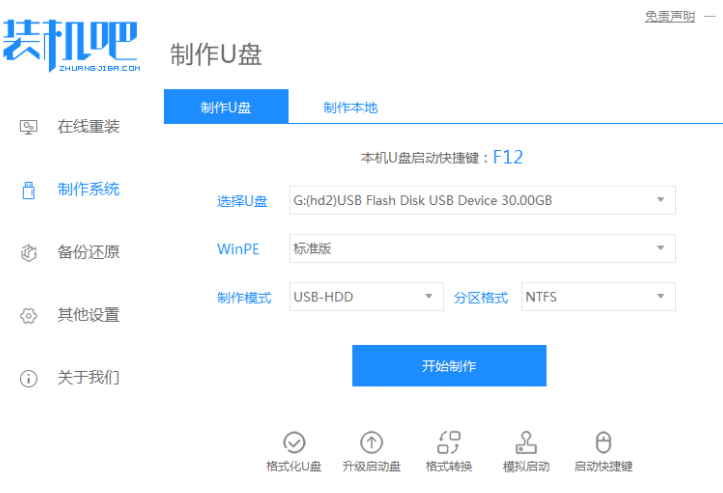The height and width of the screenshot is (493, 723).
Task: Open the 免责声明 link
Action: click(670, 17)
